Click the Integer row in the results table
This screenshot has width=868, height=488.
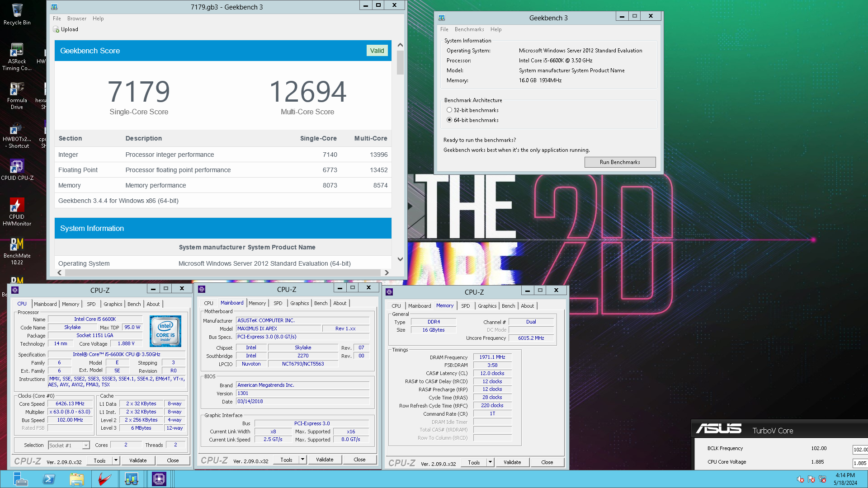tap(223, 155)
